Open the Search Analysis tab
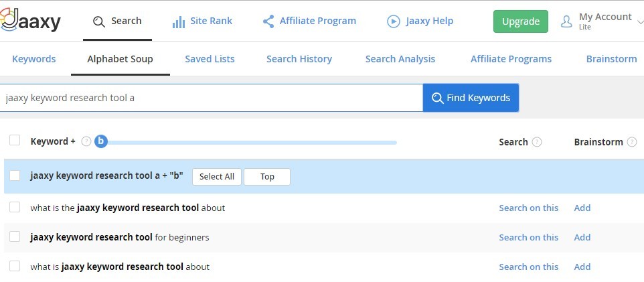644x282 pixels. point(400,59)
